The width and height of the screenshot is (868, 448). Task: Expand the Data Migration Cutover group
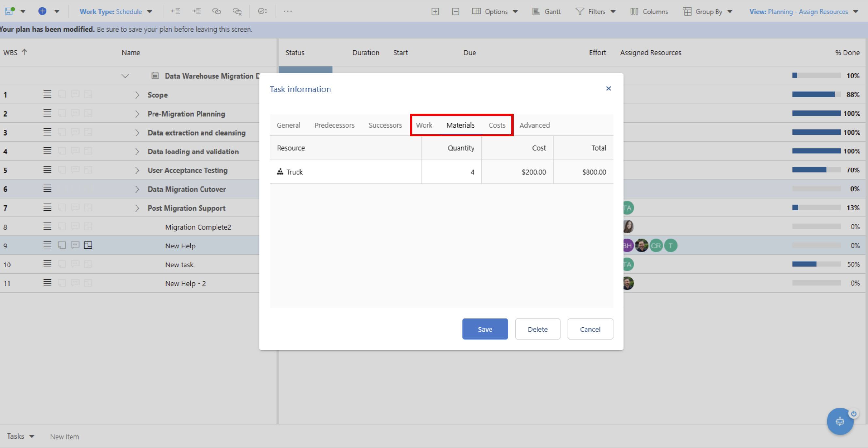point(137,189)
